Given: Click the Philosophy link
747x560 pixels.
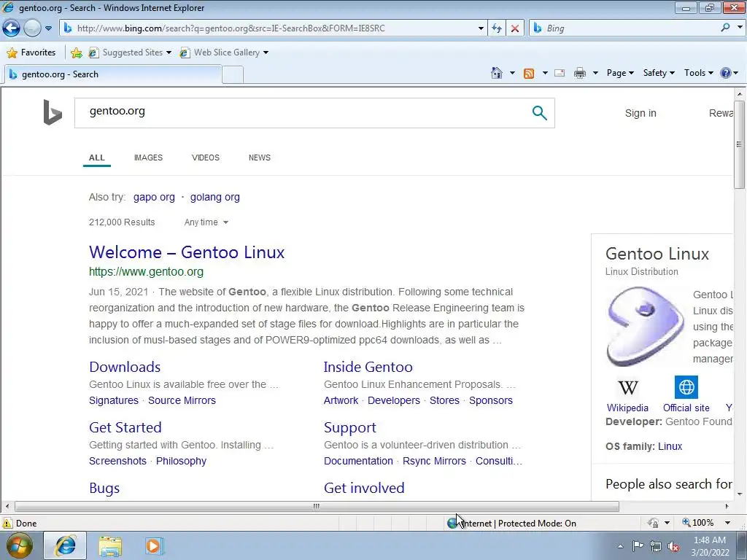Looking at the screenshot, I should (x=181, y=461).
